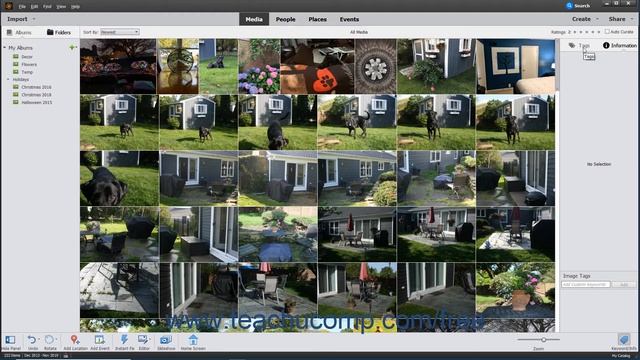This screenshot has width=640, height=360.
Task: Collapse the My Albums tree
Action: point(5,48)
